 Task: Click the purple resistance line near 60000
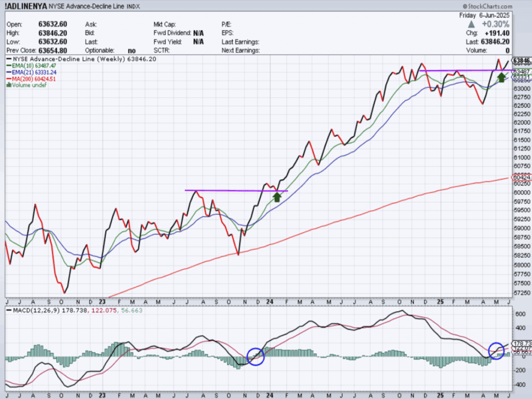(234, 190)
